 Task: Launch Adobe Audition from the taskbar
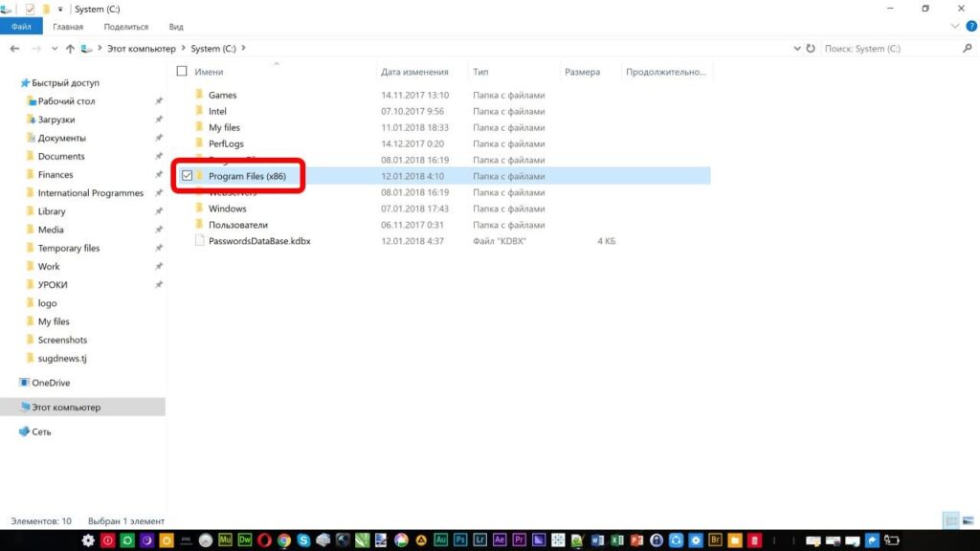[x=440, y=540]
